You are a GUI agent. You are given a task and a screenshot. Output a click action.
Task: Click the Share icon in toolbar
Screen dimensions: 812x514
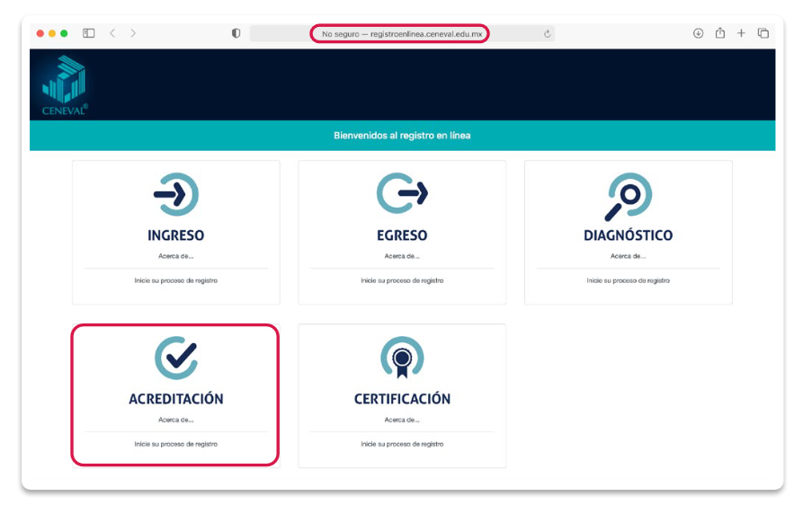[719, 33]
